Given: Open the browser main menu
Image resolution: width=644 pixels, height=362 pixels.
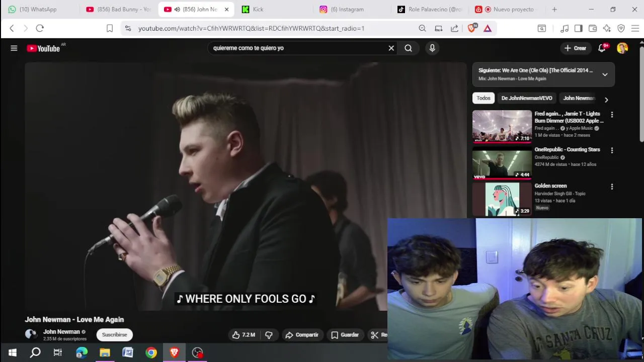Looking at the screenshot, I should 635,28.
